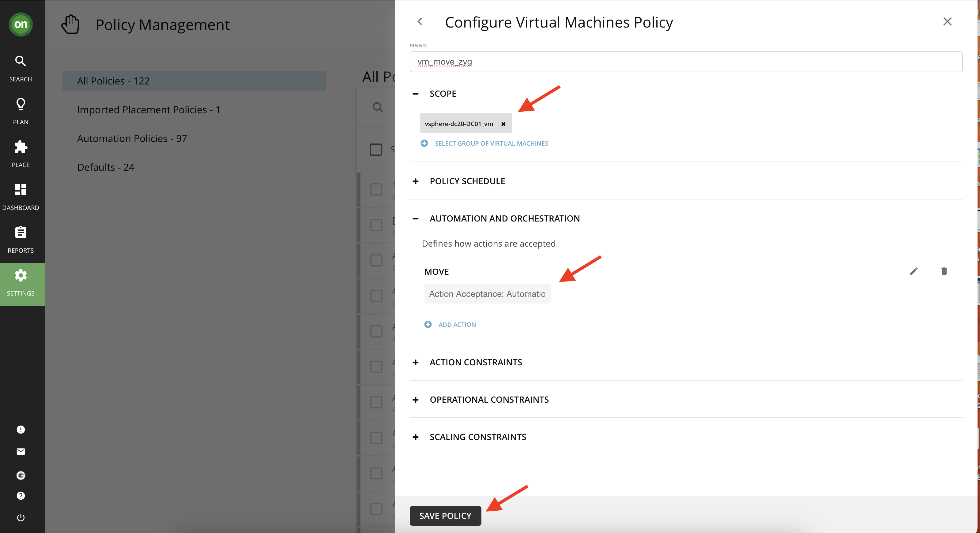The height and width of the screenshot is (533, 980).
Task: Collapse the AUTOMATION AND ORCHESTRATION section
Action: point(416,218)
